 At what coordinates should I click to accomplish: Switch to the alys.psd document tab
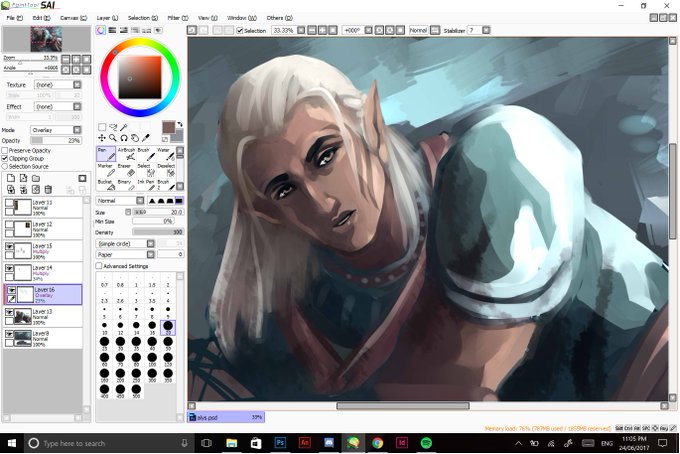(x=226, y=417)
